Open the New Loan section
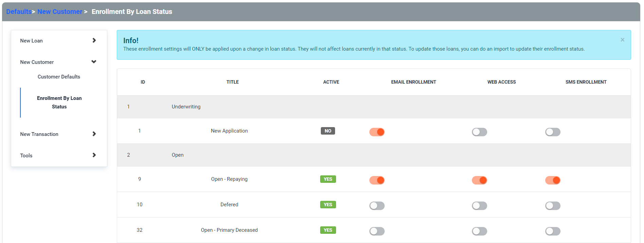The height and width of the screenshot is (243, 644). click(31, 41)
